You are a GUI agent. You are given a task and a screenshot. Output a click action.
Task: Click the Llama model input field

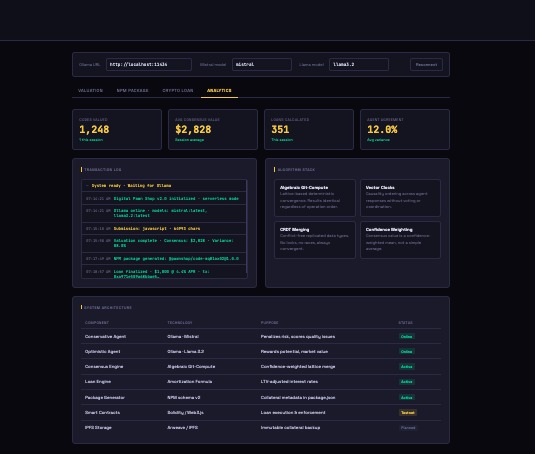[x=359, y=64]
